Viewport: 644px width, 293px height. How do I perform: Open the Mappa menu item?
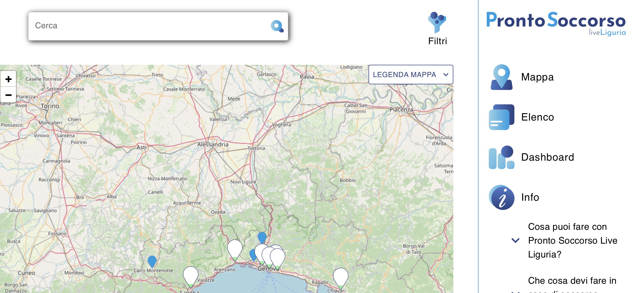[537, 77]
